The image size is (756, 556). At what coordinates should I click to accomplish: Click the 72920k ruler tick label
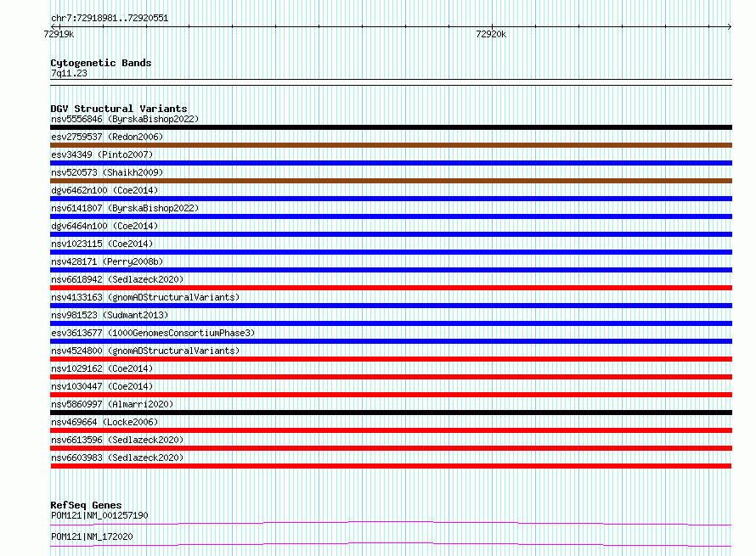click(491, 34)
